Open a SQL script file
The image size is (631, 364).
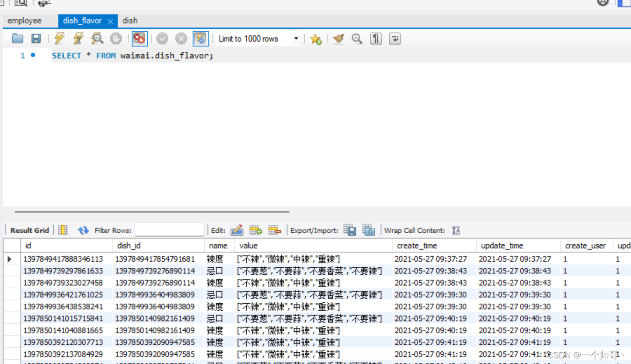click(x=18, y=39)
